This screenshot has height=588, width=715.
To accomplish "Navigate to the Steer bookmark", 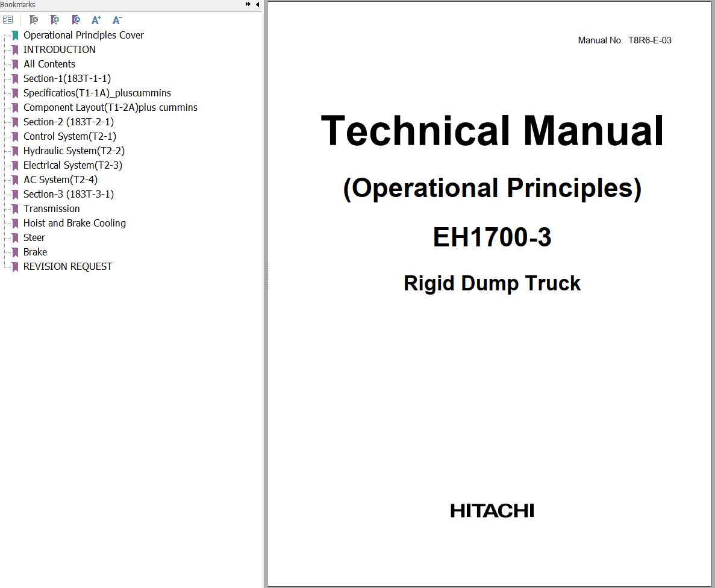I will pos(34,237).
